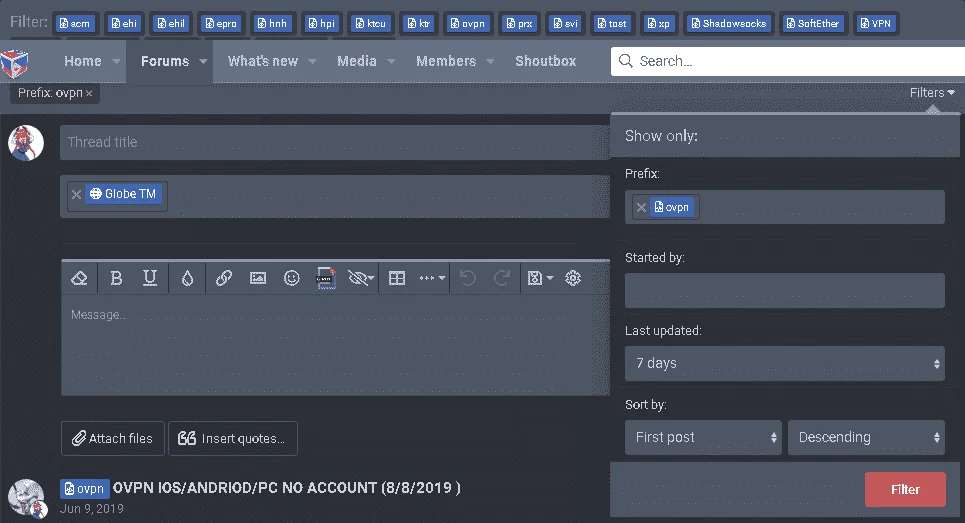
Task: Focus the Started by field
Action: coord(785,290)
